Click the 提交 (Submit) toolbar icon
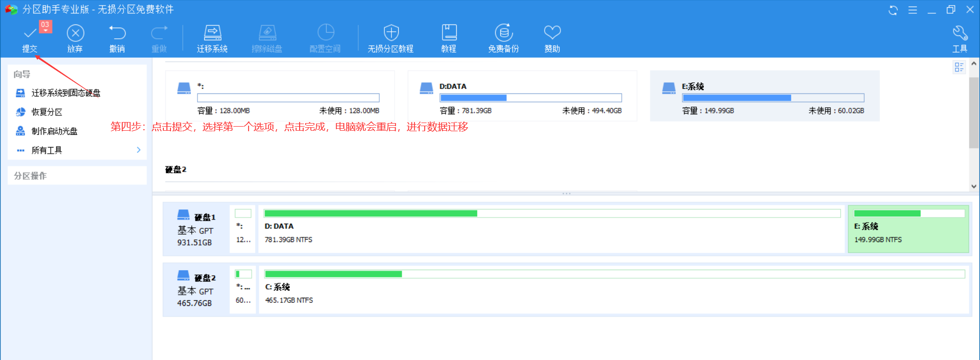The width and height of the screenshot is (980, 360). [x=30, y=34]
